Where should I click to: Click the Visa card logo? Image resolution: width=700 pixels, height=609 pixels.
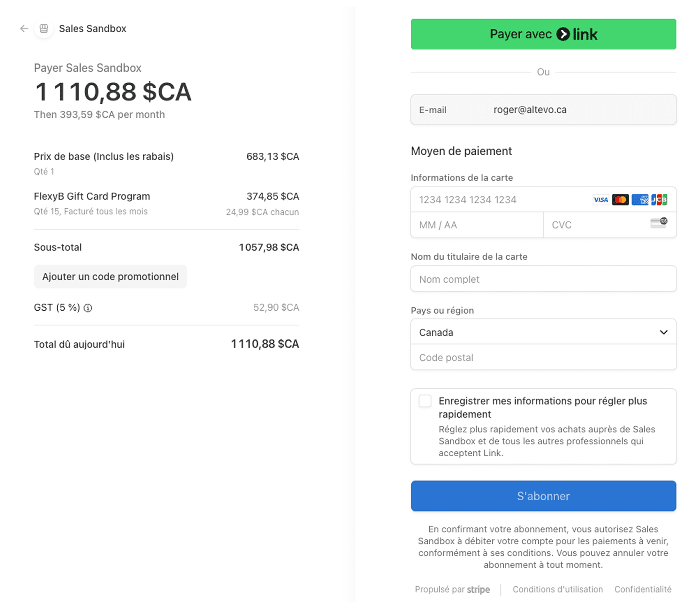tap(600, 200)
